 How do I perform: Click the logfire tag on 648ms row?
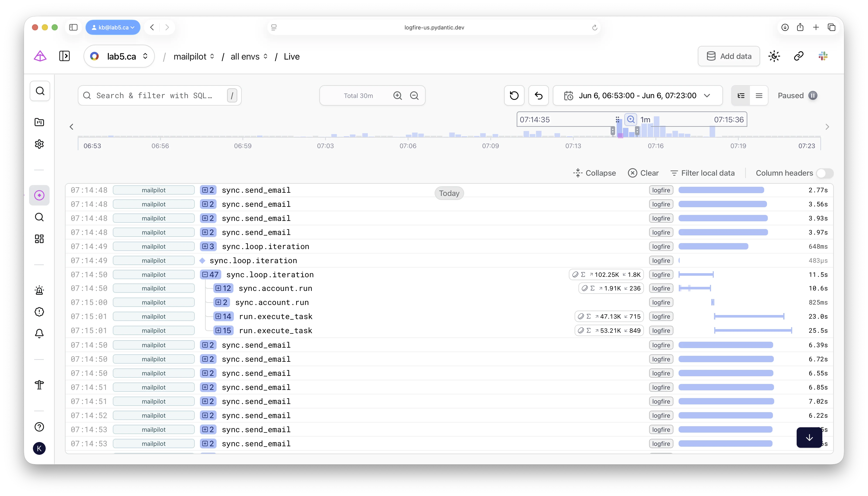(661, 246)
